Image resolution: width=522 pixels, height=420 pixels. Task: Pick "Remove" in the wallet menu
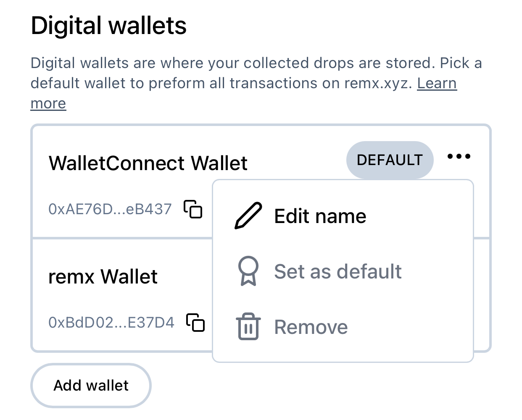click(311, 327)
